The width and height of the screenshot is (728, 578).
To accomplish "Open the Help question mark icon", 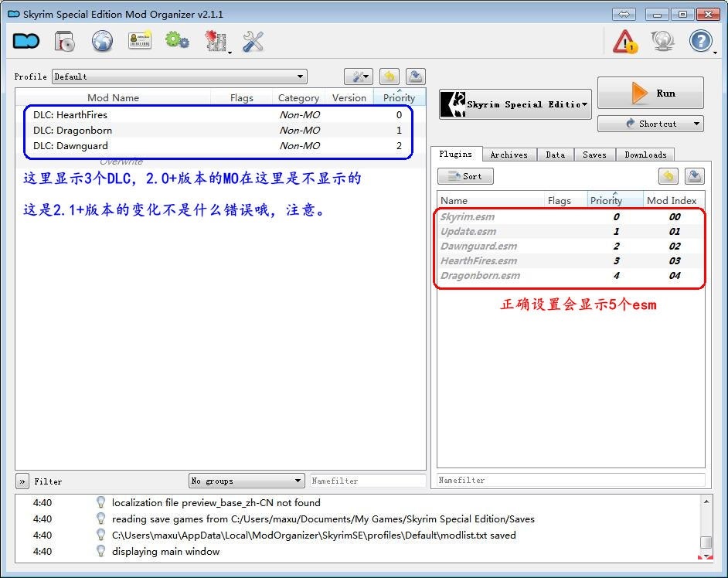I will coord(701,41).
